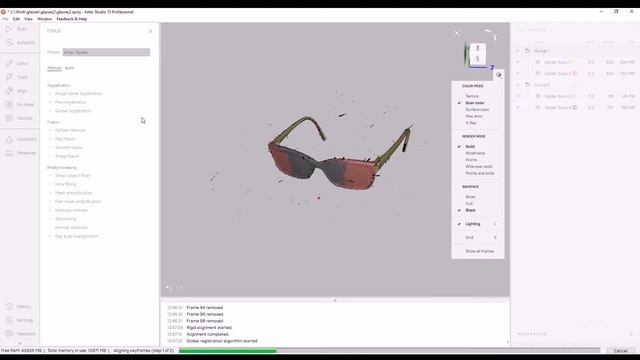Click Hole filling algorithm
640x360 pixels.
[65, 184]
